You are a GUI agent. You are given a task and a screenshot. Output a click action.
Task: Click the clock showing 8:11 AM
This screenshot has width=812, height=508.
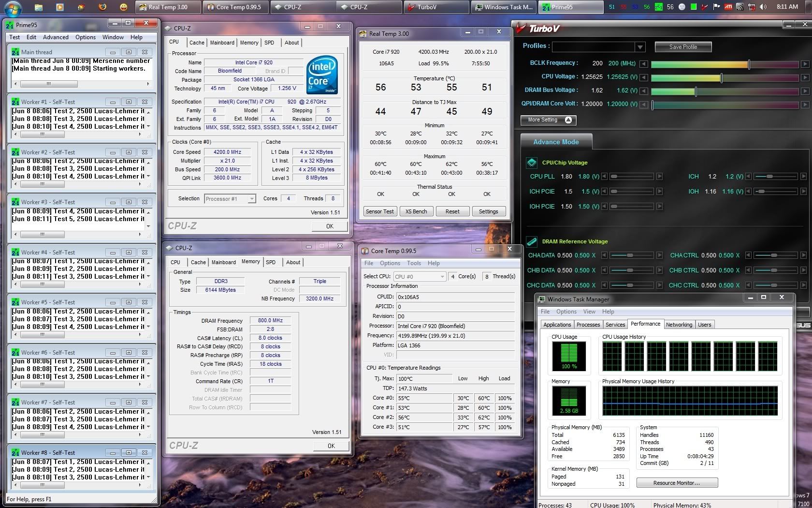pyautogui.click(x=787, y=7)
